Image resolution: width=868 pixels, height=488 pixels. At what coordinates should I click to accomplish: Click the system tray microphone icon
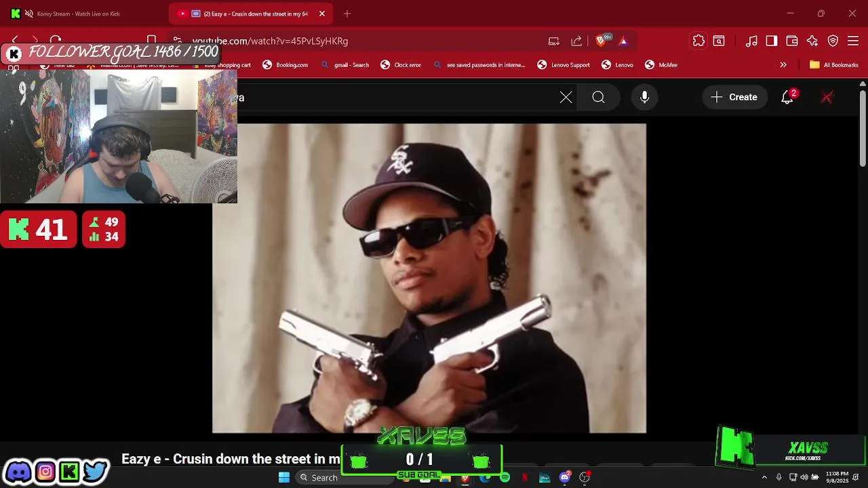click(x=778, y=477)
